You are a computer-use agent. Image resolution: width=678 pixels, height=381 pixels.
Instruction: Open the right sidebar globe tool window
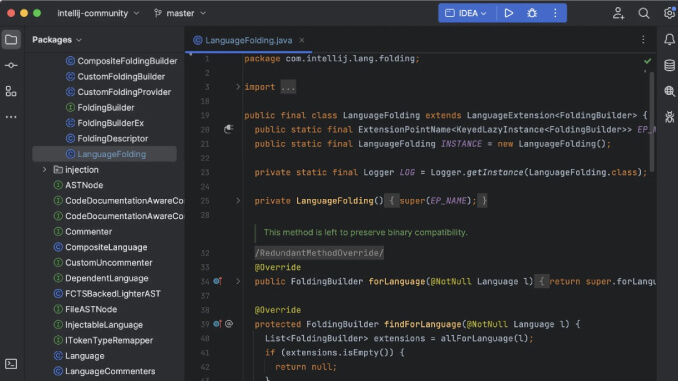click(669, 91)
